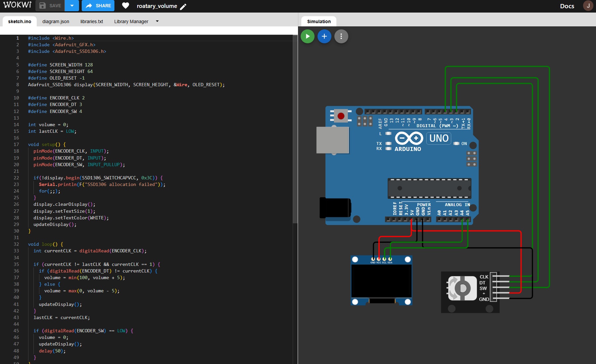
Task: Click the 'volume = min(100, volume + 5);' line
Action: click(85, 277)
